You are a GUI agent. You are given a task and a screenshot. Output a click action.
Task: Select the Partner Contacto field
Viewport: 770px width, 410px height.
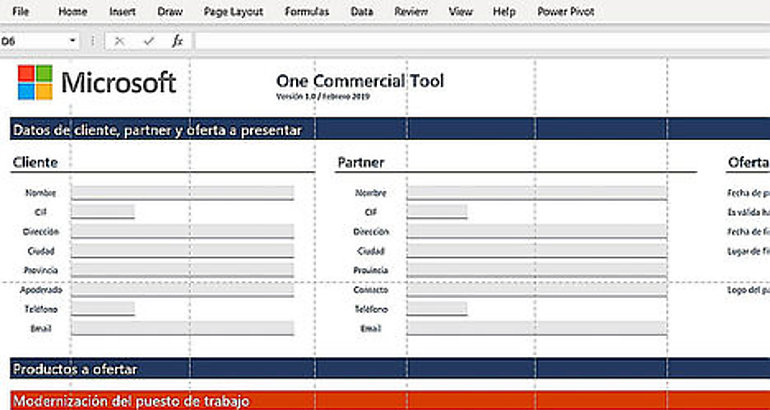click(x=536, y=290)
